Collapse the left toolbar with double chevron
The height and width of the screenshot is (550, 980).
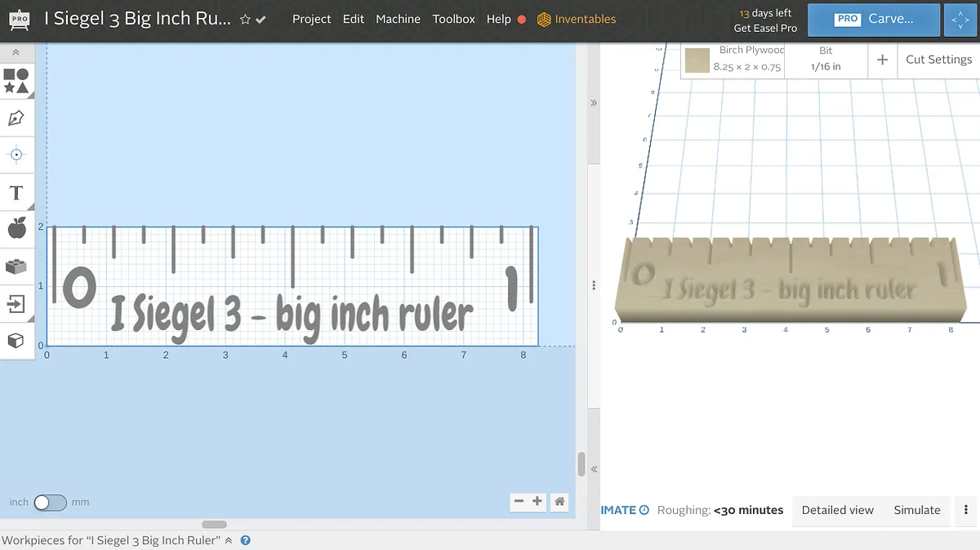tap(16, 52)
